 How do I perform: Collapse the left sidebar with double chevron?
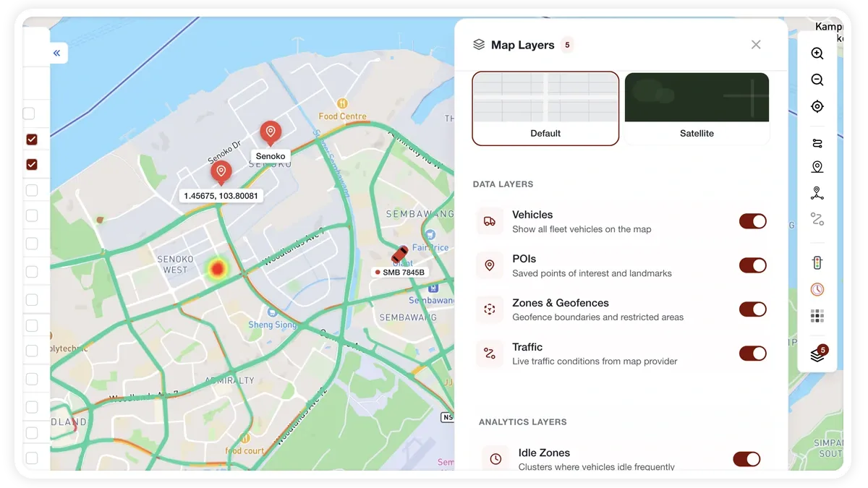click(57, 53)
